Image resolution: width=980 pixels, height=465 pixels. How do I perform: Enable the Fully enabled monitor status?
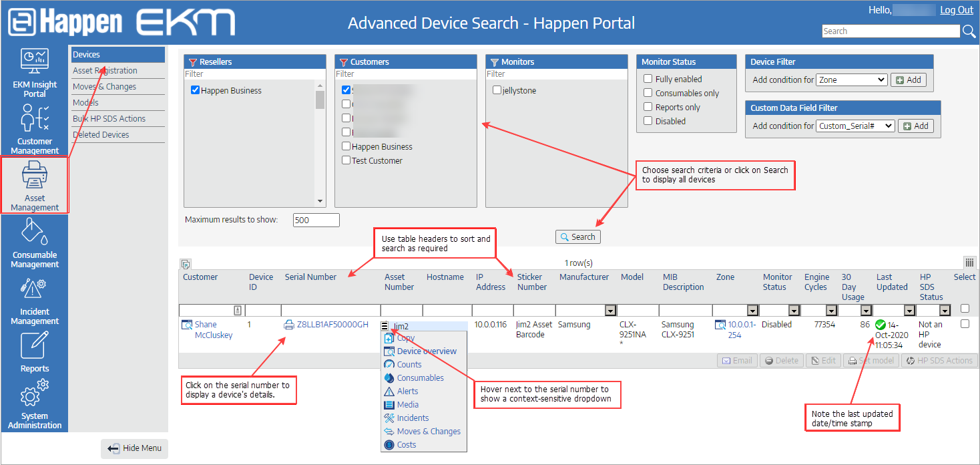click(648, 79)
